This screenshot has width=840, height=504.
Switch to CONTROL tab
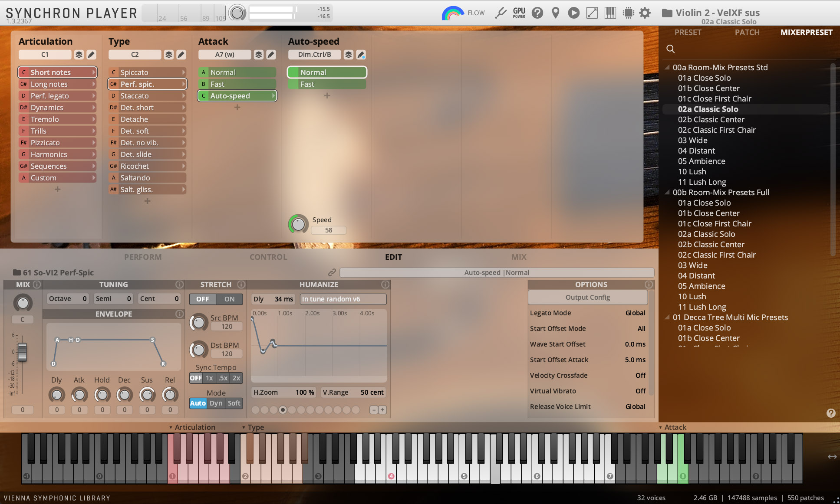[268, 257]
